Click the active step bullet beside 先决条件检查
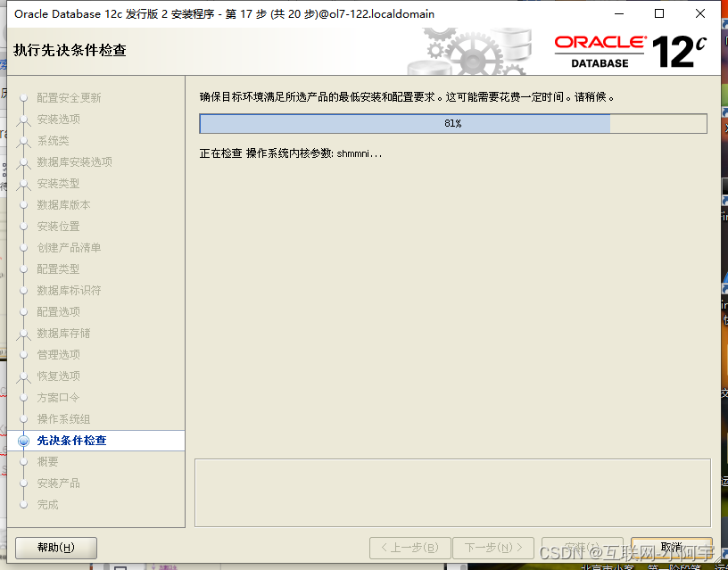728x570 pixels. [24, 441]
